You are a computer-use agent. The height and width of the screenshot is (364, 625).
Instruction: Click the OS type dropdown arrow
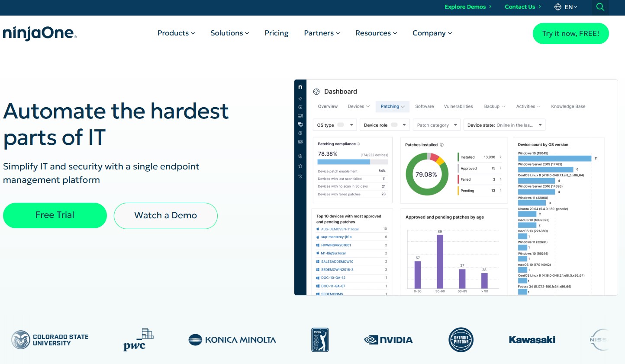[x=351, y=125]
